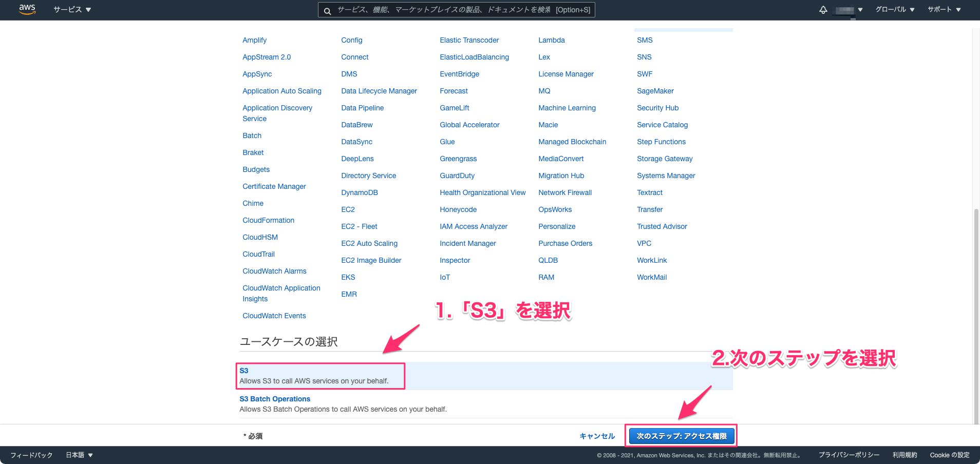The width and height of the screenshot is (980, 464).
Task: Choose the SNS service
Action: 644,57
